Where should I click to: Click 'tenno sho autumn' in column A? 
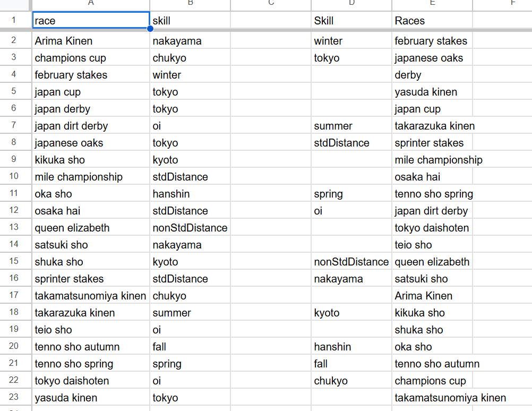pyautogui.click(x=91, y=346)
